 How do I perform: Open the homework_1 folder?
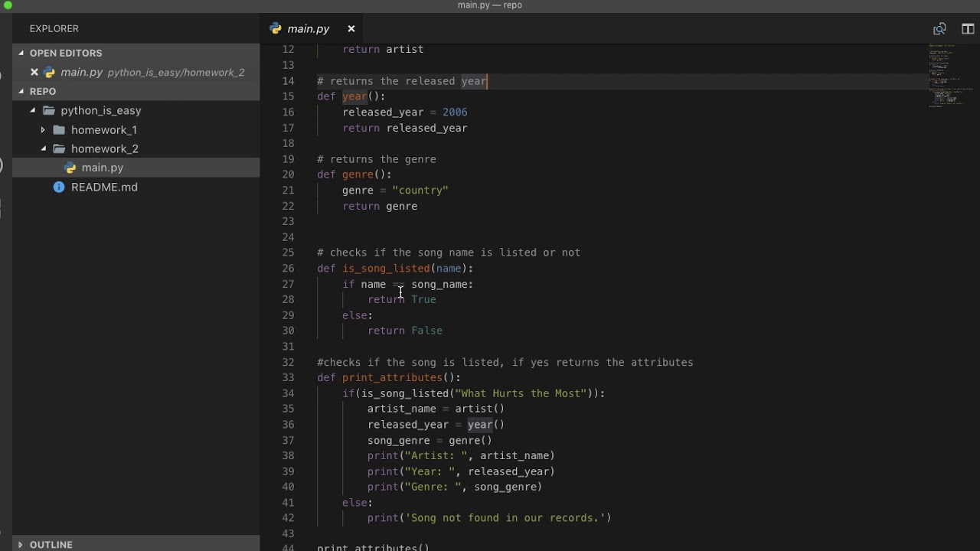tap(104, 130)
